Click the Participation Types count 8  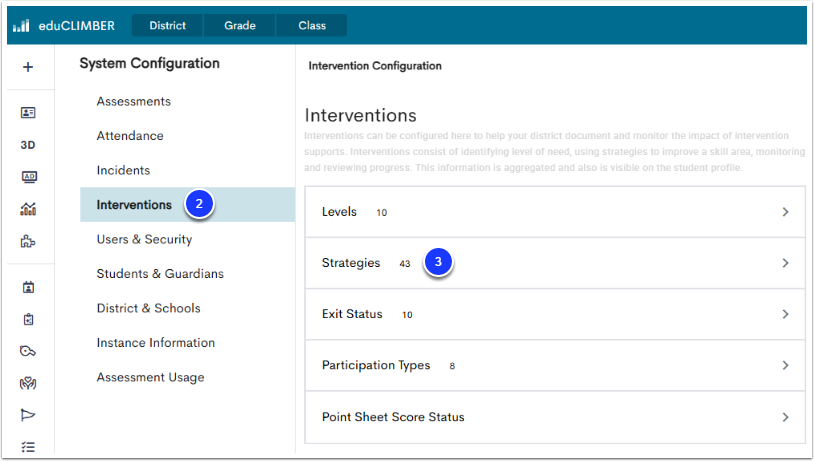452,366
